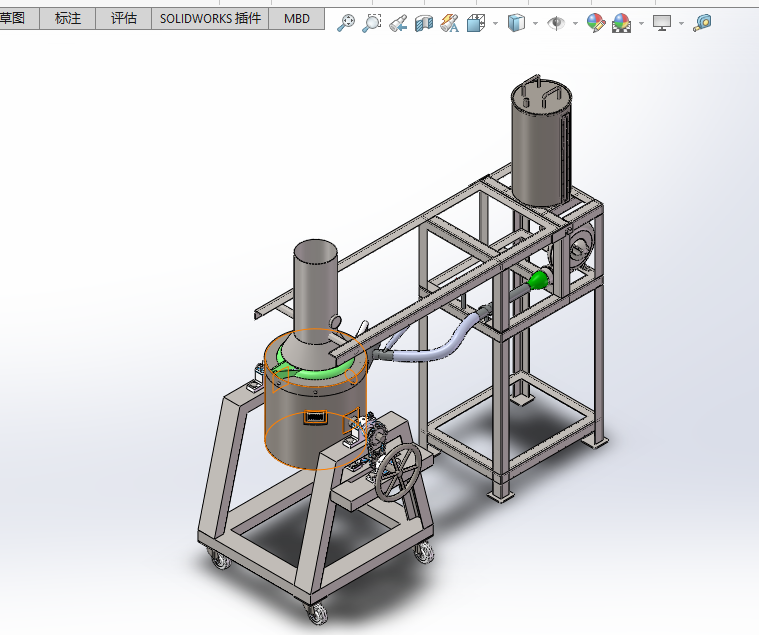The height and width of the screenshot is (635, 759).
Task: Open the Edit Appearance color ball
Action: click(595, 23)
